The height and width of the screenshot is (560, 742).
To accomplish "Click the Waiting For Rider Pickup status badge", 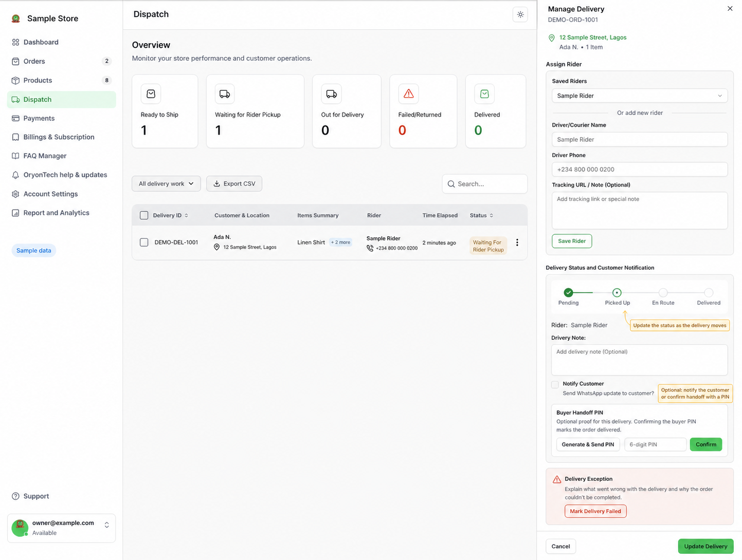I will click(x=488, y=246).
